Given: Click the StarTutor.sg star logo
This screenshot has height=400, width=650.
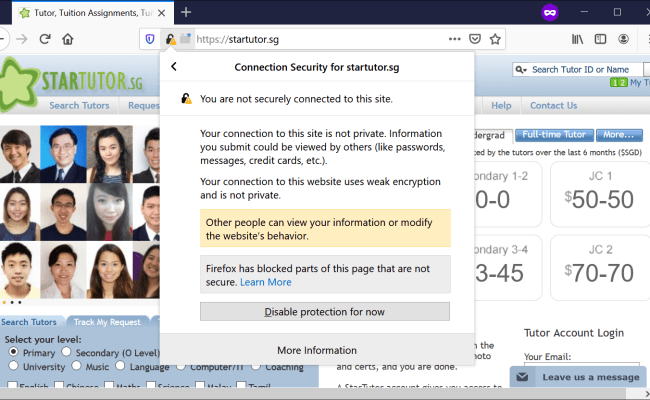Looking at the screenshot, I should coord(17,85).
